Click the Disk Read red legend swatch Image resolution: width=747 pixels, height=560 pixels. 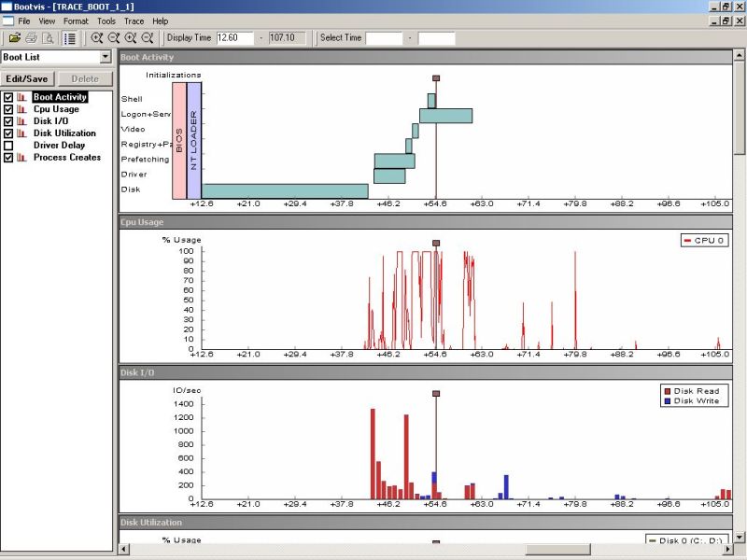(668, 391)
